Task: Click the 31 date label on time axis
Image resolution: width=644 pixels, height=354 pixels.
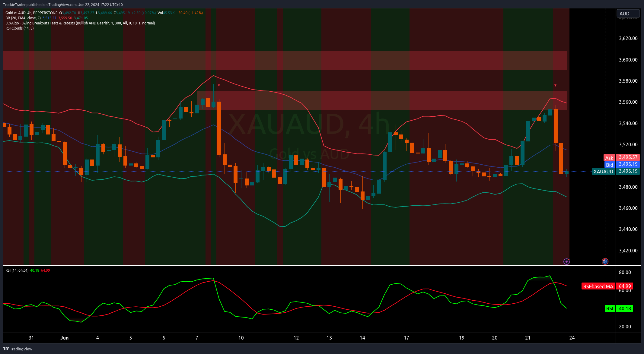Action: 31,338
